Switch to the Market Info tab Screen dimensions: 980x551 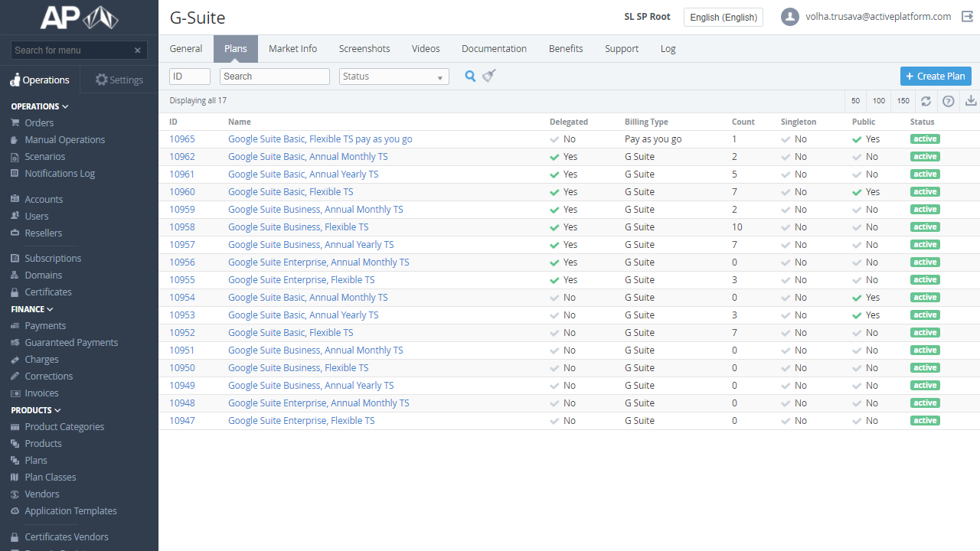point(292,48)
